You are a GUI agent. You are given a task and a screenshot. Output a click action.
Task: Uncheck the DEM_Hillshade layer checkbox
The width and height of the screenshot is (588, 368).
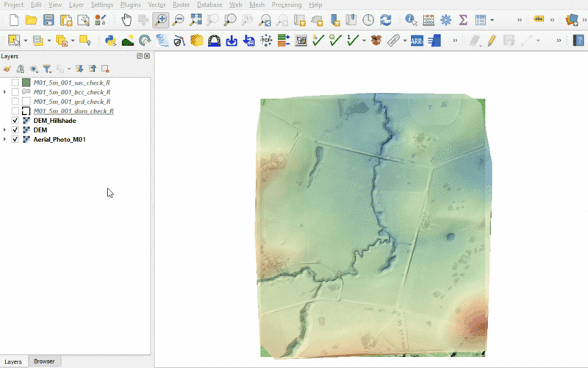[x=15, y=121]
